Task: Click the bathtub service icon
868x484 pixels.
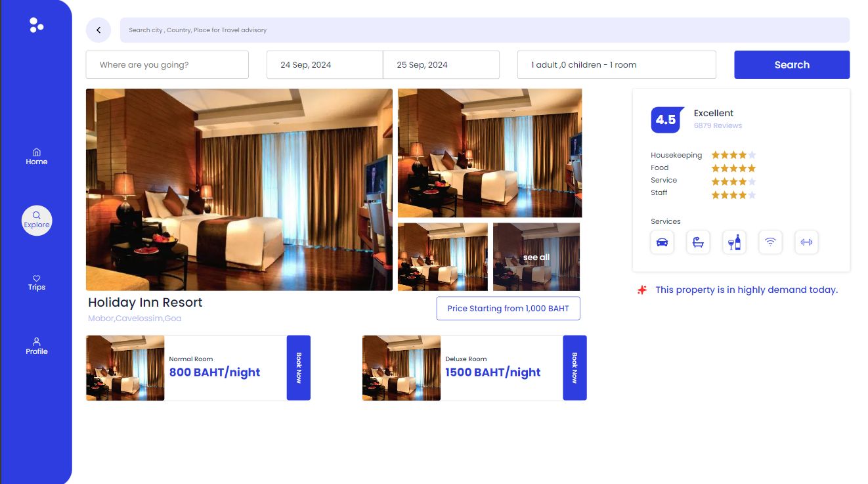Action: point(698,242)
